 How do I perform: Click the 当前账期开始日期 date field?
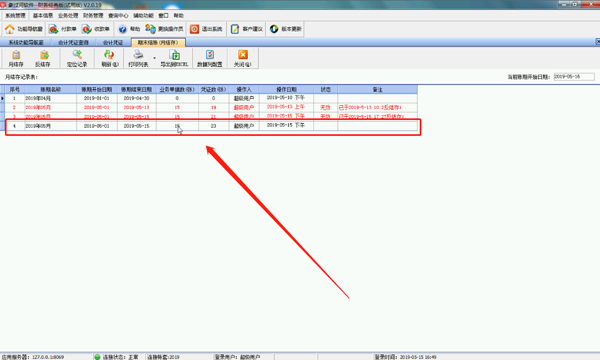coord(574,77)
